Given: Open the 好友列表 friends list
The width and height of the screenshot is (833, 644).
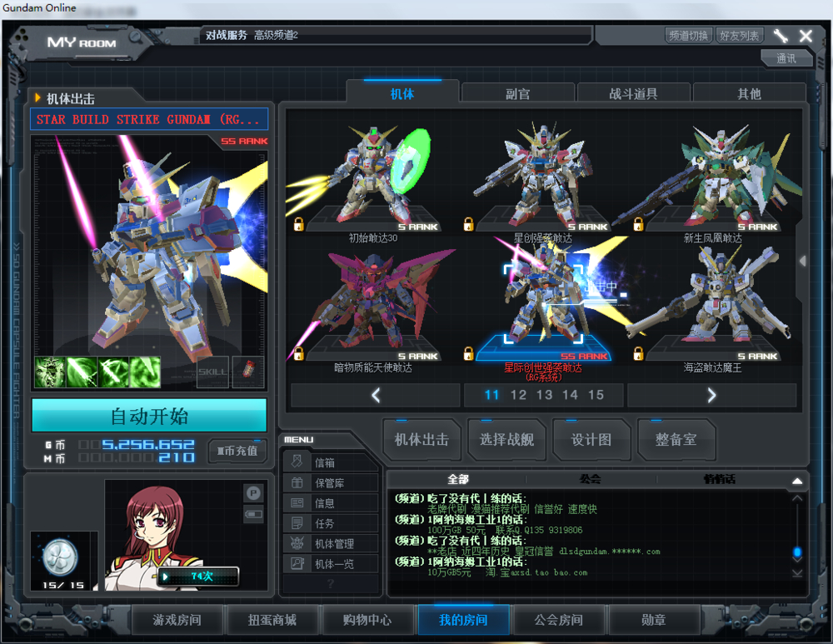Looking at the screenshot, I should pos(740,36).
